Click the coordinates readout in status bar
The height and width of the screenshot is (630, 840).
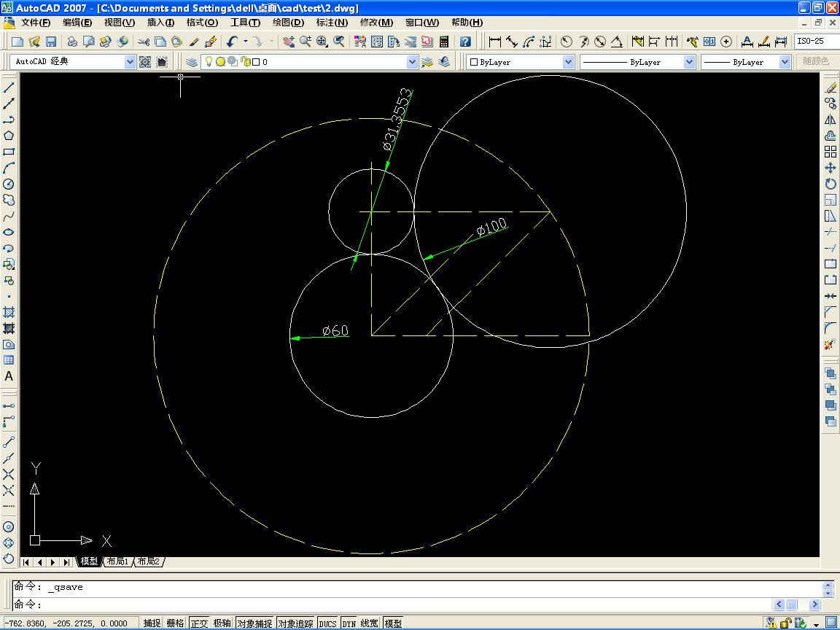point(66,623)
